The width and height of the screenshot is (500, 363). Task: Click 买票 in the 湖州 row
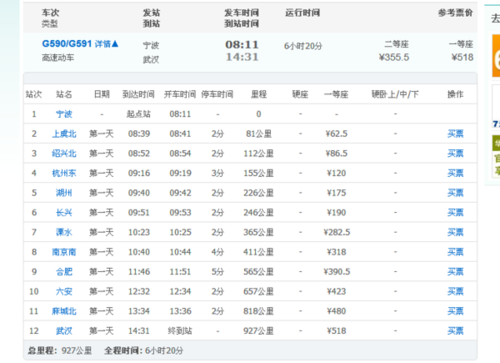[455, 193]
